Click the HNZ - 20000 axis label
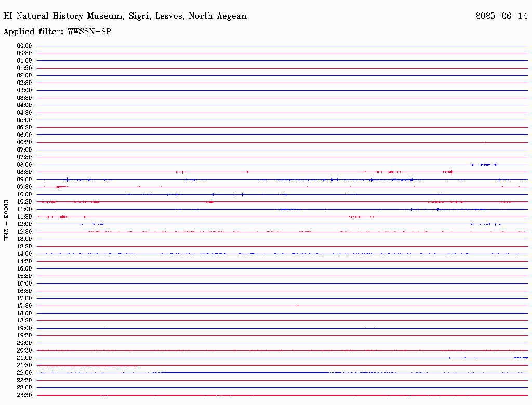This screenshot has height=405, width=532. (x=6, y=221)
